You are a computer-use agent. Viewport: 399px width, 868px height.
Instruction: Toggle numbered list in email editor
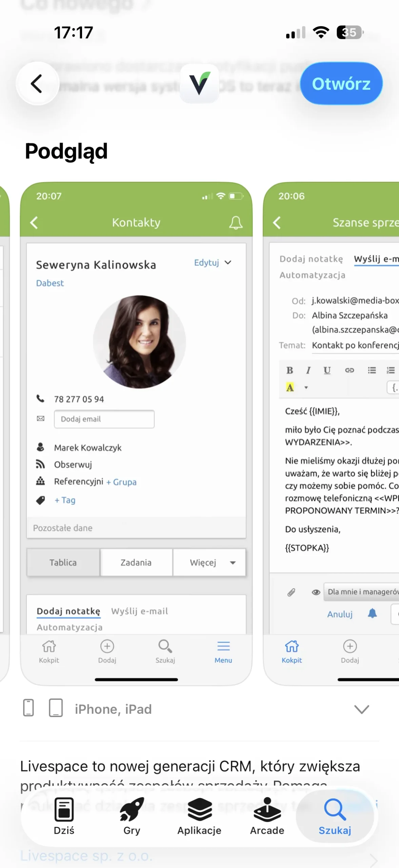click(x=391, y=370)
